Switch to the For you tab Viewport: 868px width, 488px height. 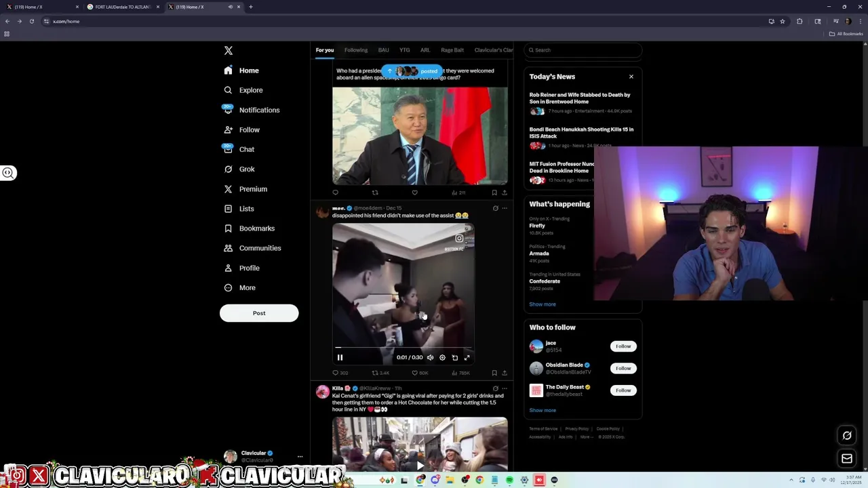tap(325, 50)
